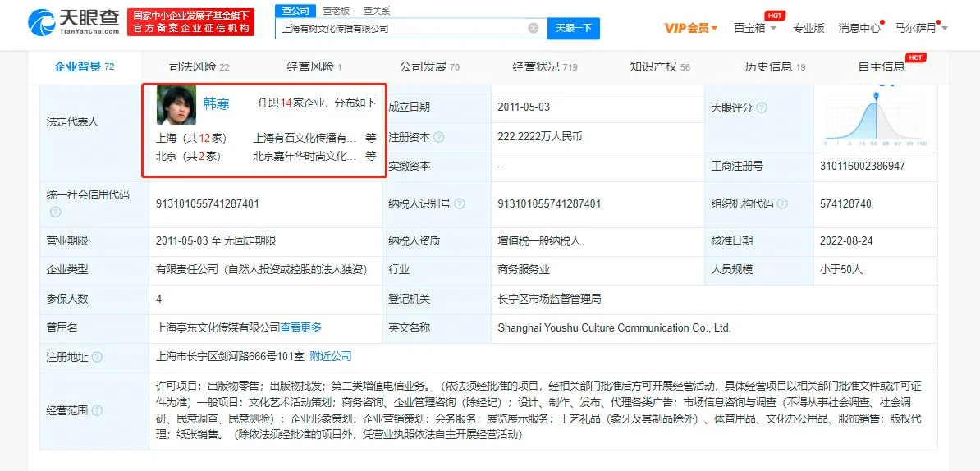Click the 统一社会信用代码 value 913101055741287401

208,203
